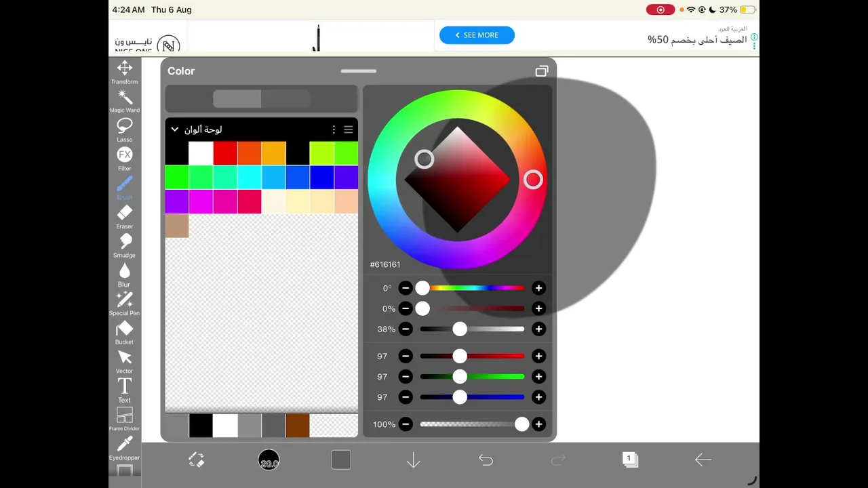This screenshot has height=488, width=868.
Task: Decrease blue value with minus button
Action: (406, 397)
